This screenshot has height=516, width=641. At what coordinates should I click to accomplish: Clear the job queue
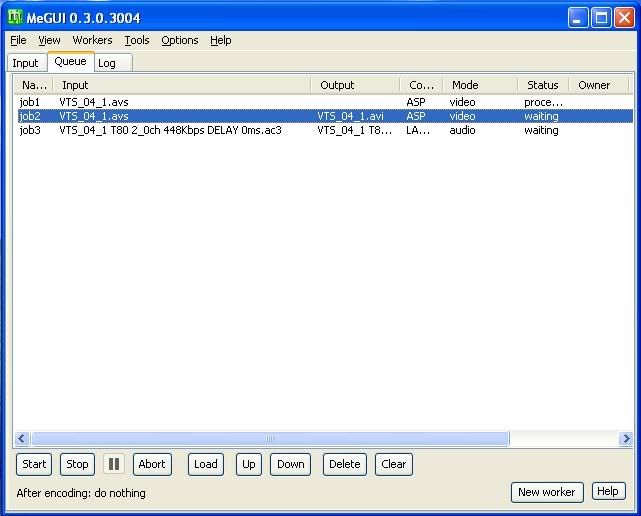point(394,464)
